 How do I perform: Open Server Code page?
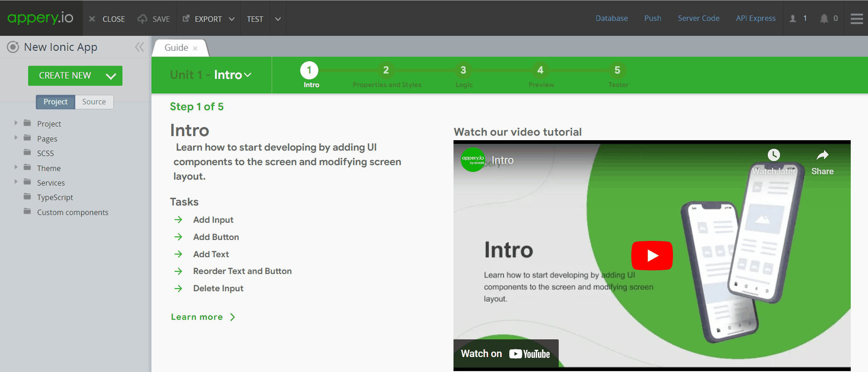point(698,18)
